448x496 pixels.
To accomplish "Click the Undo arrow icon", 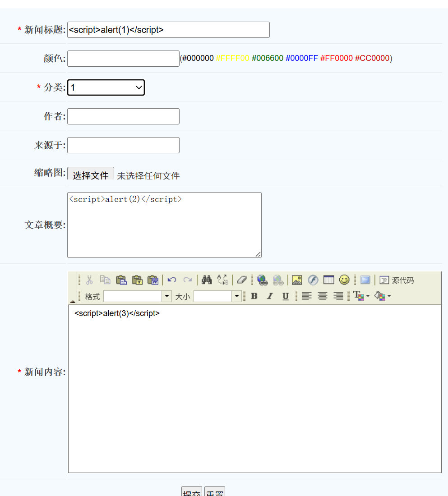I will tap(172, 280).
